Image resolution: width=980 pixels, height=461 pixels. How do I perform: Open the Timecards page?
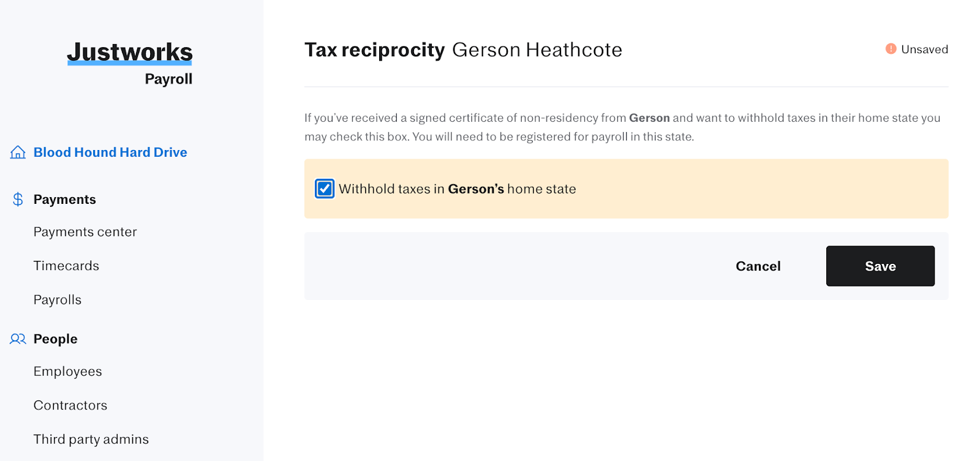click(x=66, y=266)
